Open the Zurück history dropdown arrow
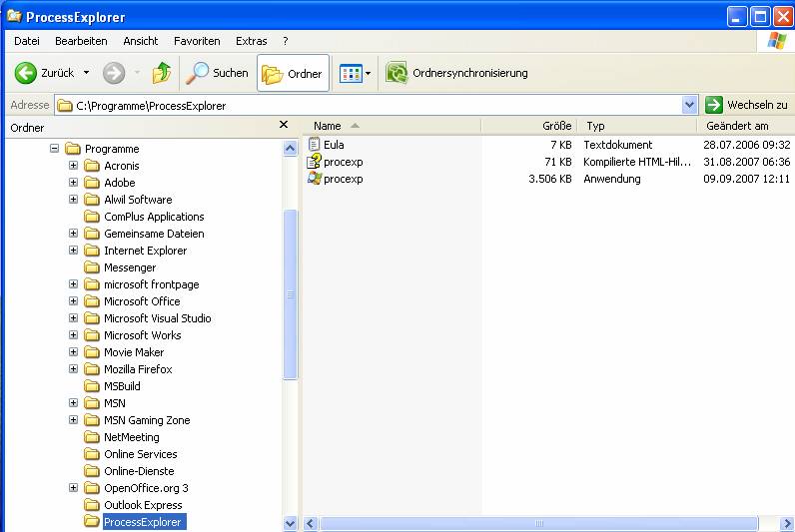The height and width of the screenshot is (532, 795). point(87,73)
